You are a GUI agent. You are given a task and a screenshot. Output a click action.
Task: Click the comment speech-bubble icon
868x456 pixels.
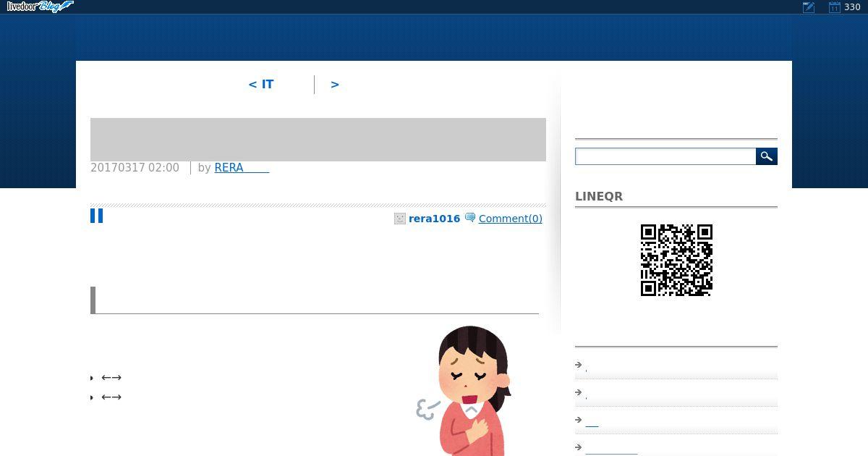coord(470,217)
